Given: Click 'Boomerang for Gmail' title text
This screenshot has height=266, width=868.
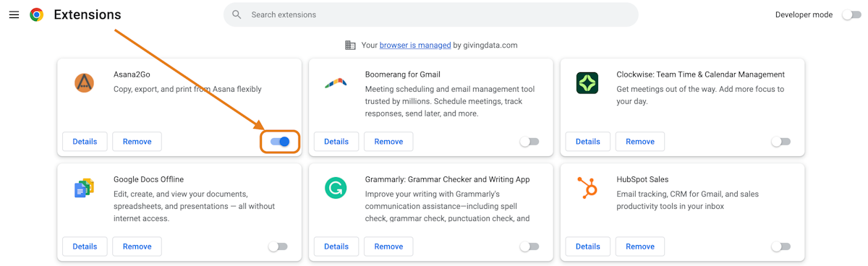Looking at the screenshot, I should click(403, 74).
